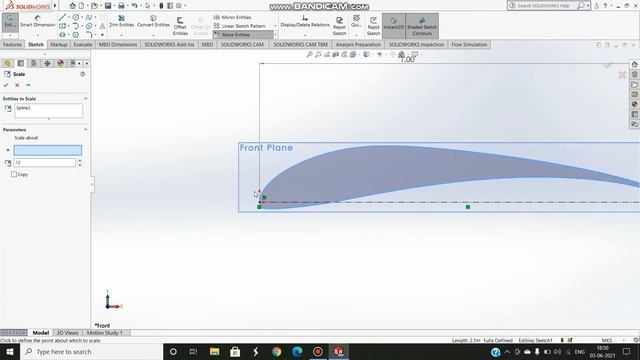Click the Open file icon
The height and width of the screenshot is (360, 640).
click(94, 6)
